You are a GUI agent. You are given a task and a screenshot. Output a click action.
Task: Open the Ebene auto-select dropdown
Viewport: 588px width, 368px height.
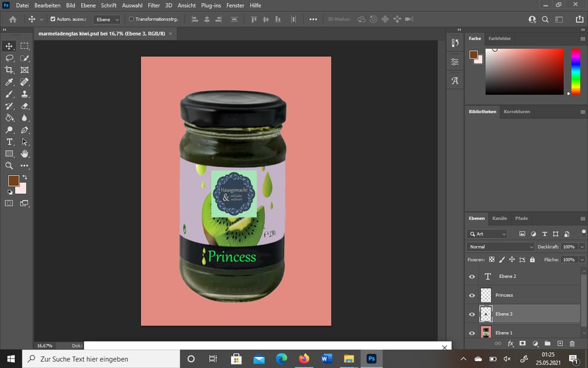[107, 19]
